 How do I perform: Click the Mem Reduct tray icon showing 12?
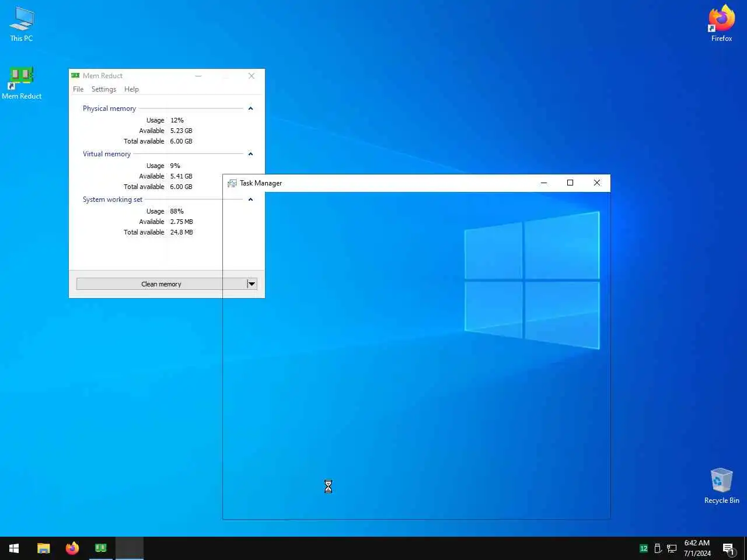(644, 548)
